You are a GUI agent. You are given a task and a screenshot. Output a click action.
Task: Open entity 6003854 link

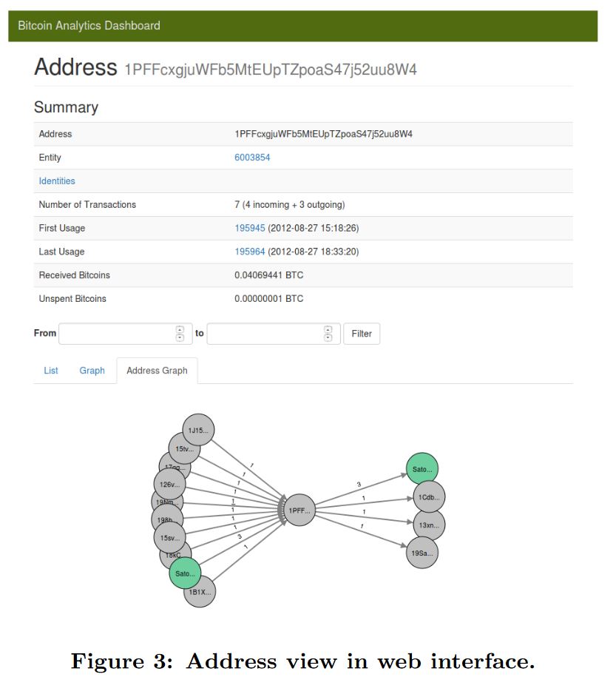tap(252, 158)
